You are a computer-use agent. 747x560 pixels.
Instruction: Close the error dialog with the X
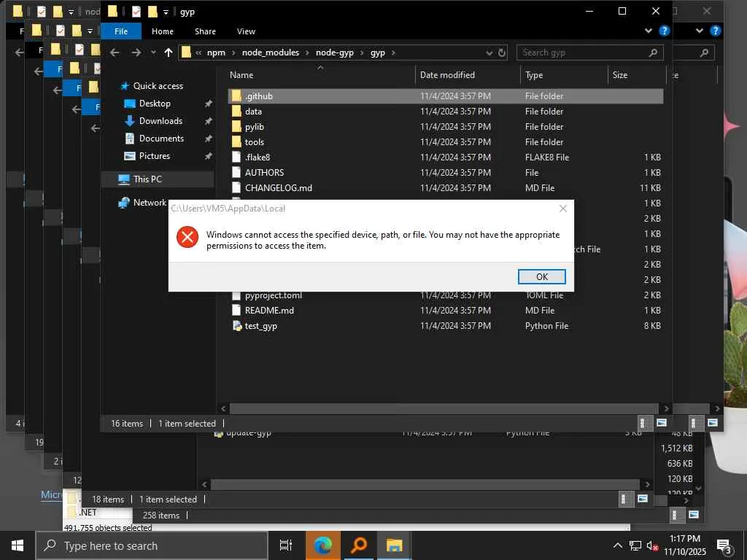coord(562,209)
